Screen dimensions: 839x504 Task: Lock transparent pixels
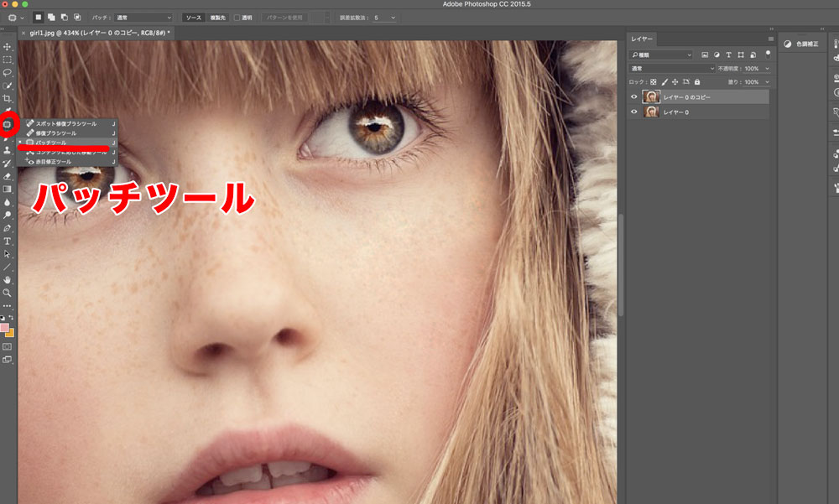pos(654,82)
